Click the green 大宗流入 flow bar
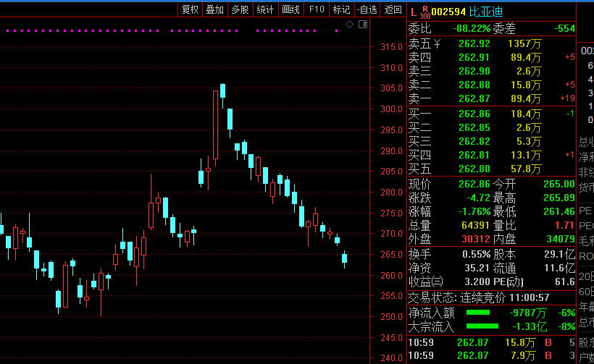Screen dimensions: 594x364 pos(482,326)
